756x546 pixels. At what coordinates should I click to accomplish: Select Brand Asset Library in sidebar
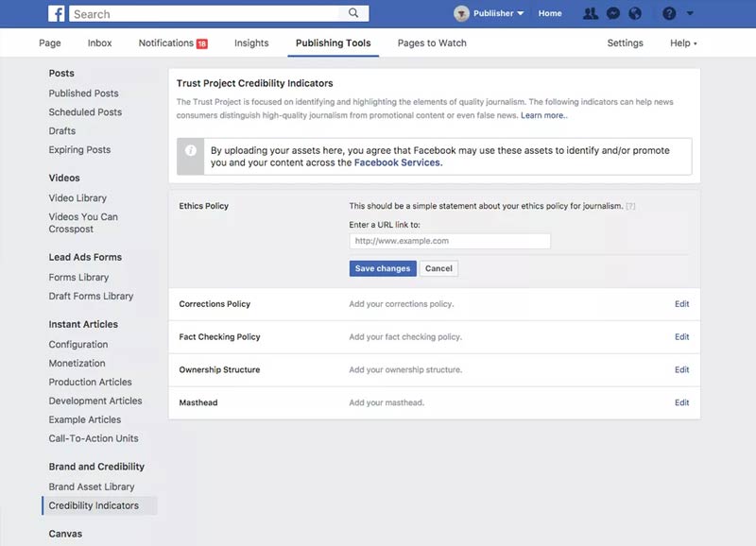92,486
